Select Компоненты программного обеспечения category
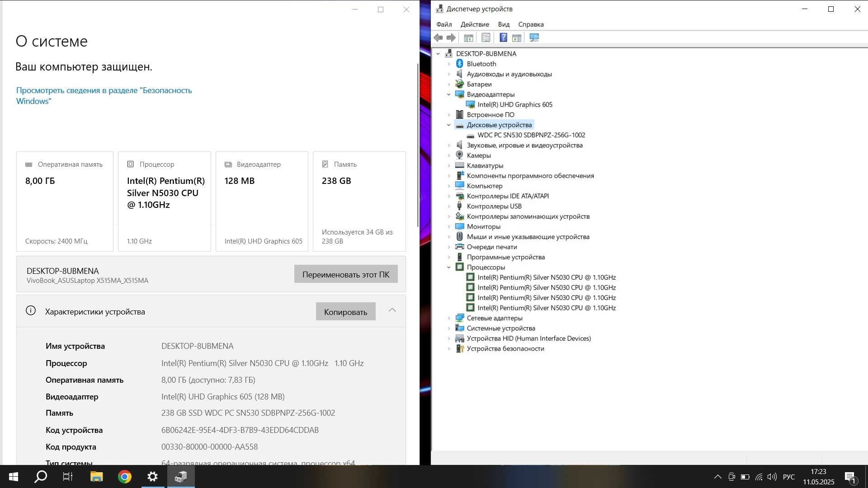The image size is (868, 488). pyautogui.click(x=530, y=176)
